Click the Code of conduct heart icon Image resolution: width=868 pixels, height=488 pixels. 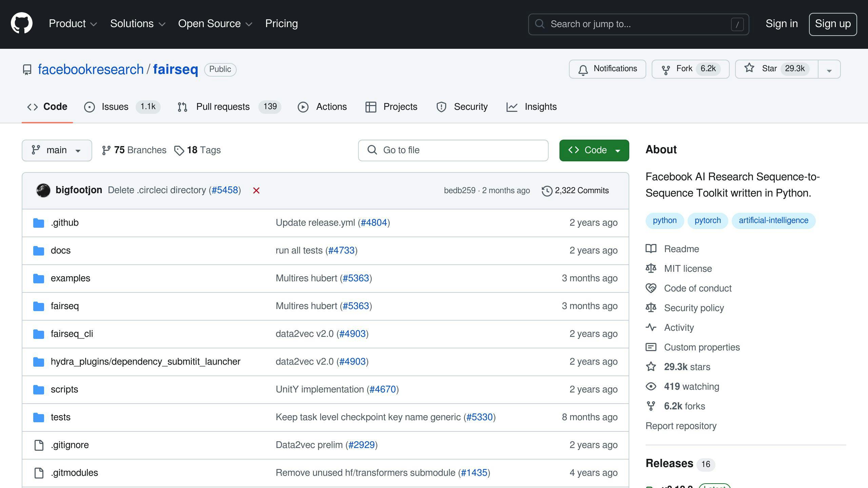pyautogui.click(x=651, y=288)
